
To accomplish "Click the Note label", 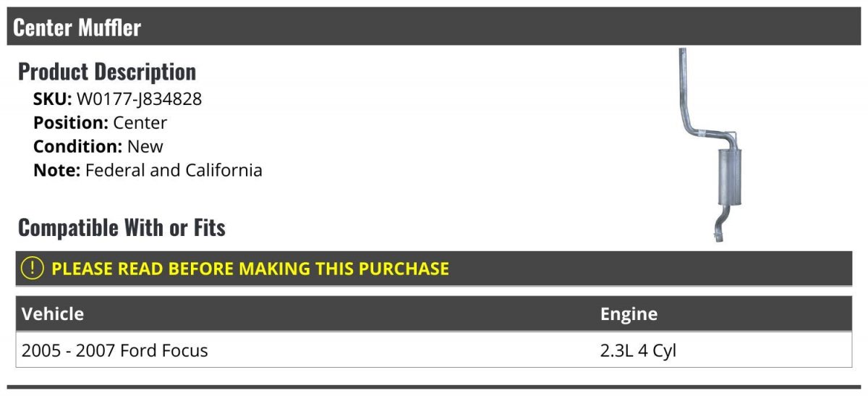I will tap(57, 170).
